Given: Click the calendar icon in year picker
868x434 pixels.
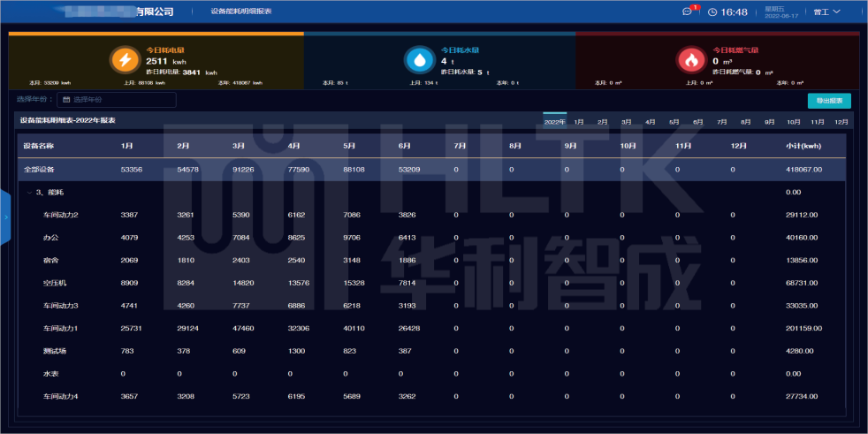Looking at the screenshot, I should [66, 100].
